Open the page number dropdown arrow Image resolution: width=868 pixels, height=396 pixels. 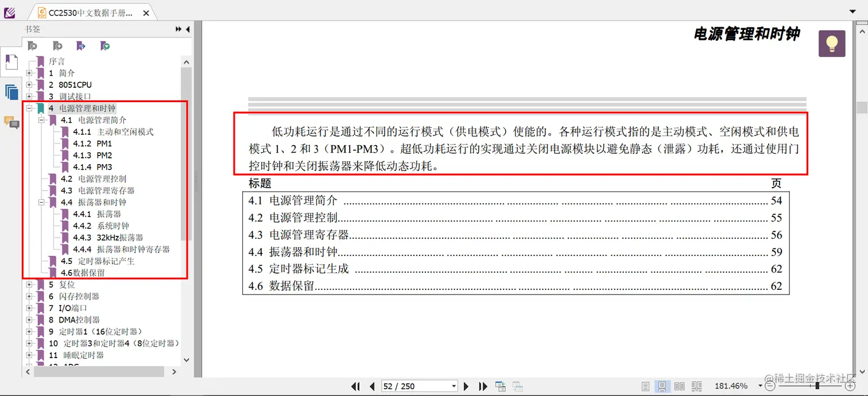coord(454,386)
